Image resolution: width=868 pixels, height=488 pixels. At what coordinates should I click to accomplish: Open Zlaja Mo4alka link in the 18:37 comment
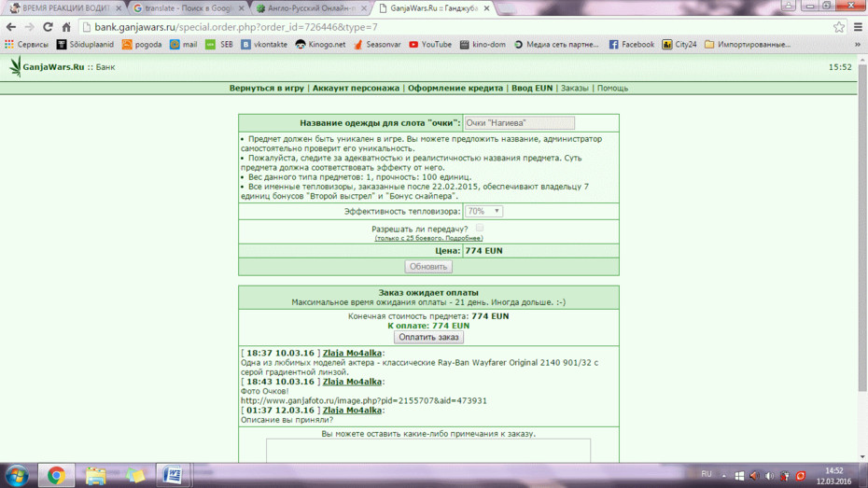pyautogui.click(x=352, y=353)
